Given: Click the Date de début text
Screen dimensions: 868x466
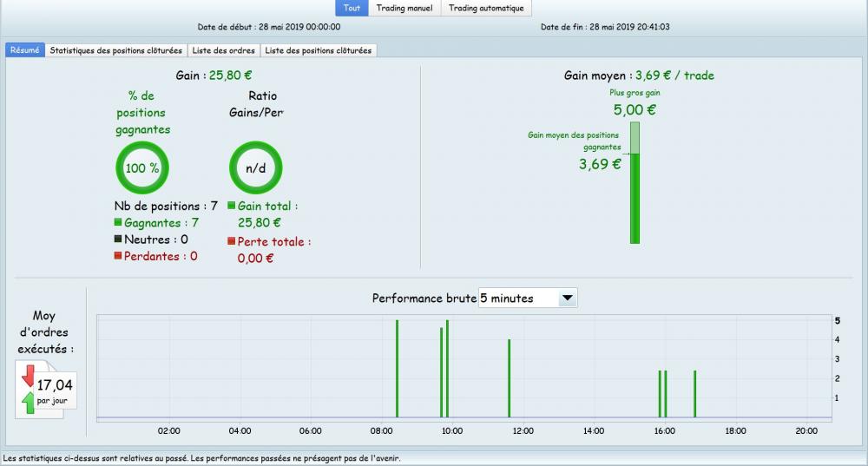Looking at the screenshot, I should pos(269,27).
